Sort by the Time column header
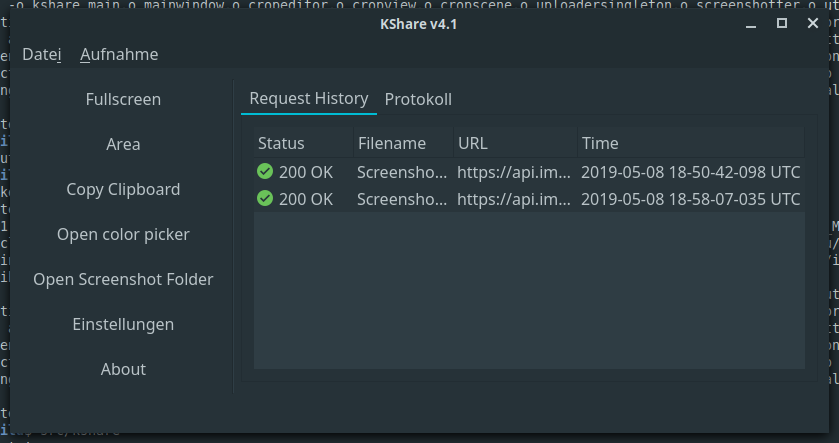 pyautogui.click(x=600, y=143)
